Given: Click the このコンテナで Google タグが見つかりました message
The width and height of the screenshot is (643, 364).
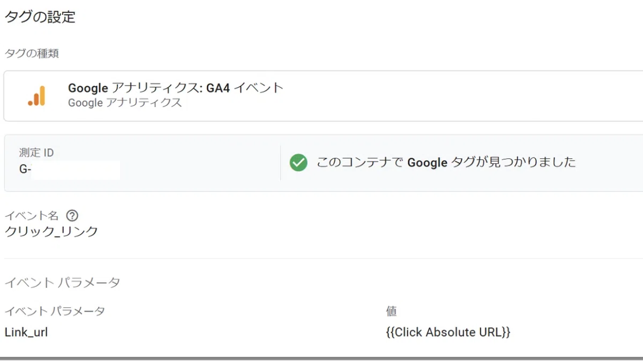Looking at the screenshot, I should (x=446, y=162).
